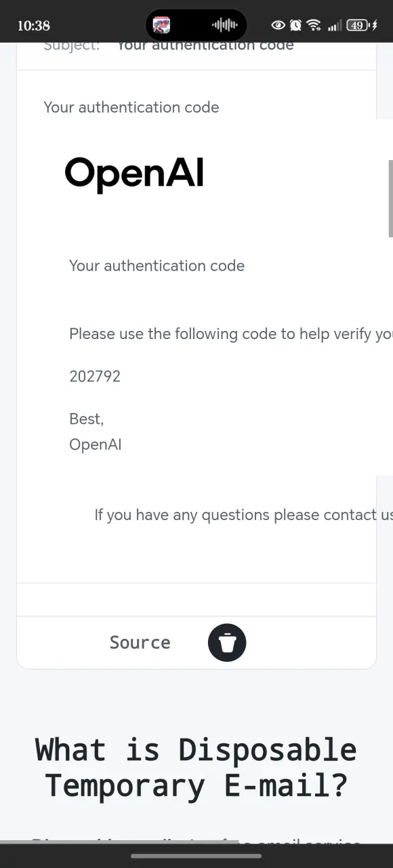Click the horizontal scrollbar near page bottom
The width and height of the screenshot is (393, 868).
pyautogui.click(x=119, y=842)
